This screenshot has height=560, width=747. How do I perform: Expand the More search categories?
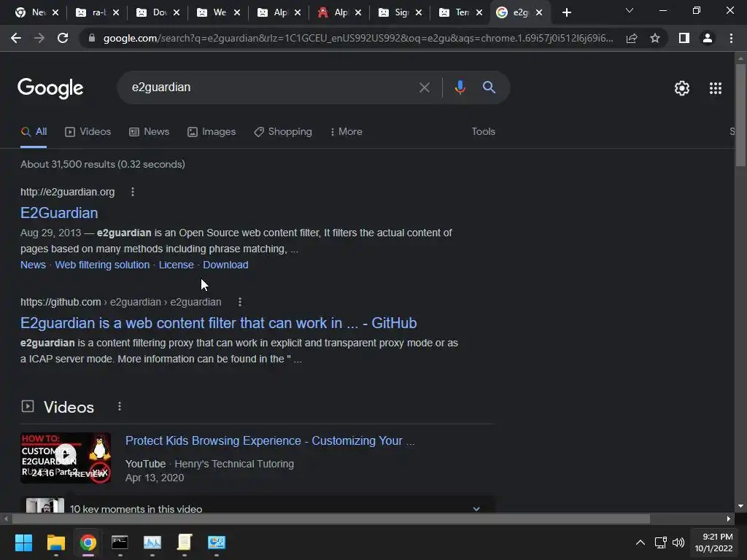point(347,132)
